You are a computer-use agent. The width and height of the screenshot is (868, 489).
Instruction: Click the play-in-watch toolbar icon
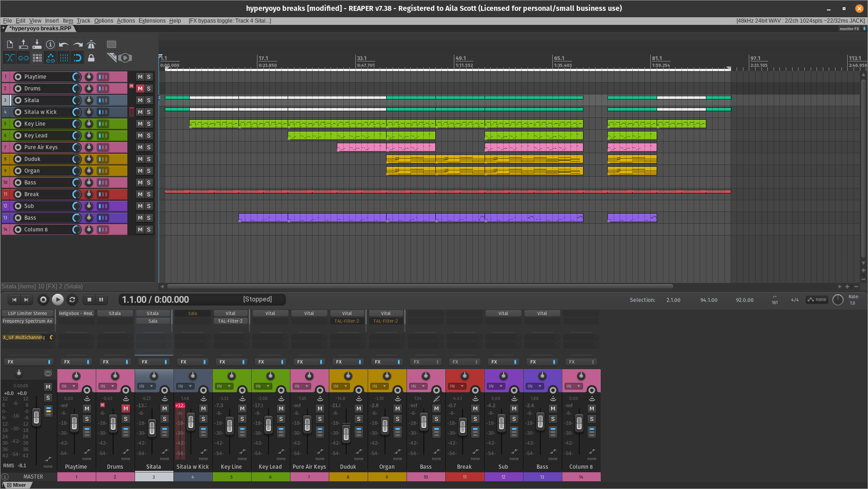coord(126,58)
